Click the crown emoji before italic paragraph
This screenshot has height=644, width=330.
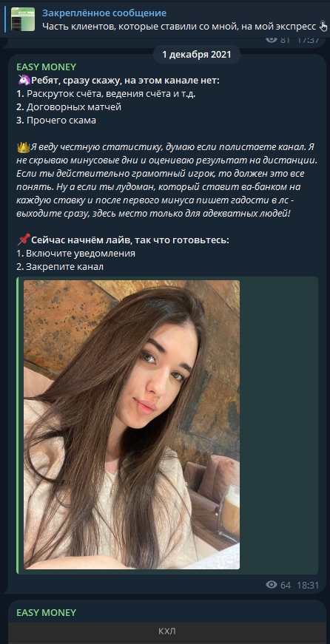pyautogui.click(x=24, y=147)
